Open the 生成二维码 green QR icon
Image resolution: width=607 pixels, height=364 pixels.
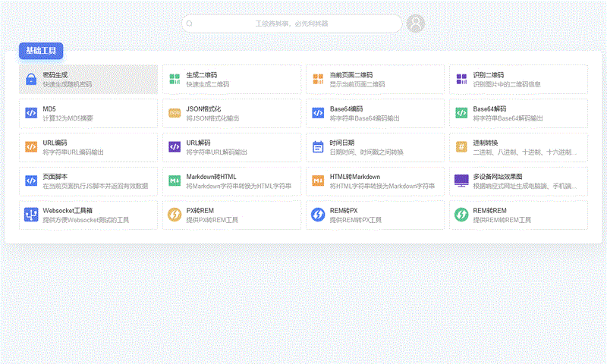(x=175, y=80)
